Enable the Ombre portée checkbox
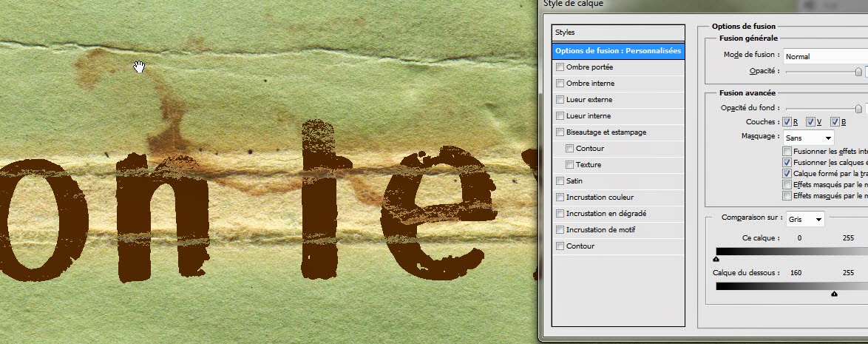This screenshot has width=868, height=344. pyautogui.click(x=560, y=67)
